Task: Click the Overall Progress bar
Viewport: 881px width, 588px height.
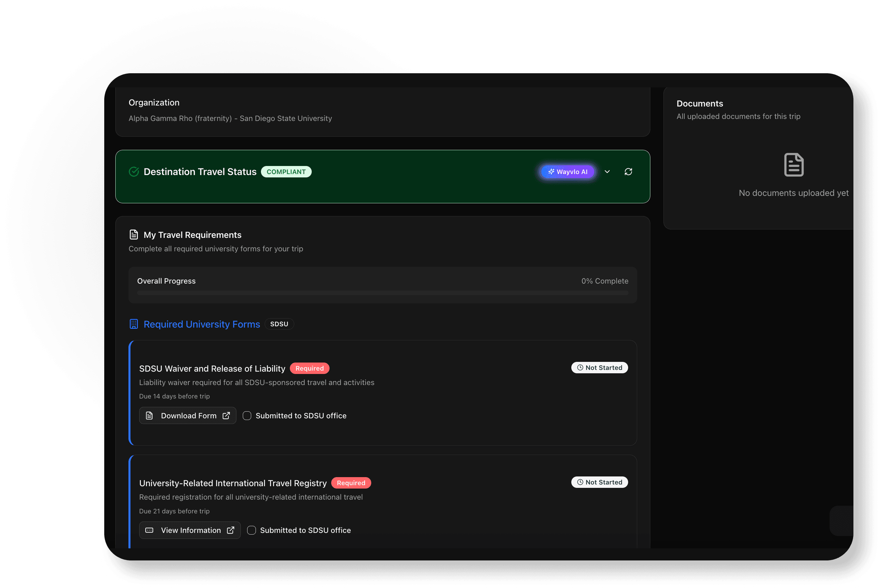Action: pos(382,293)
